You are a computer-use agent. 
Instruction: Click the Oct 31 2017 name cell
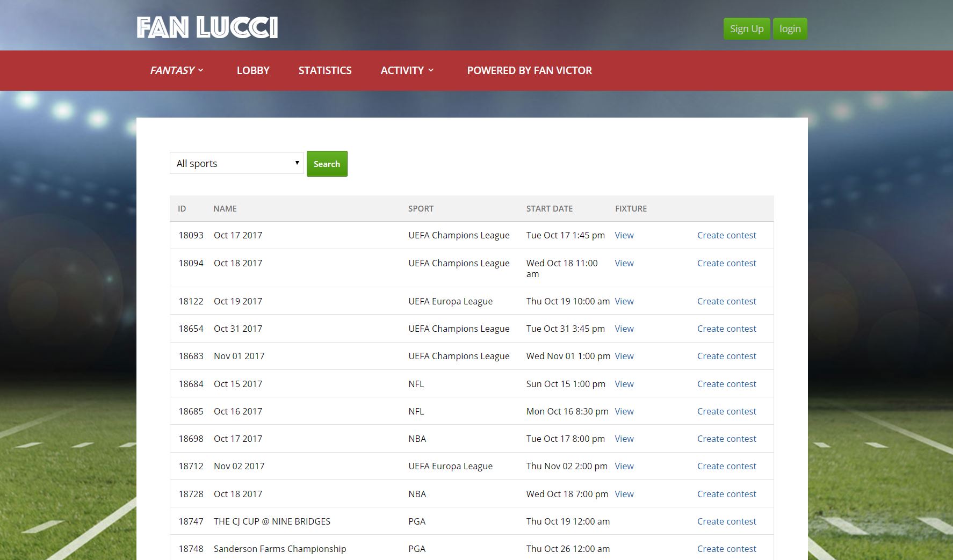pyautogui.click(x=238, y=329)
